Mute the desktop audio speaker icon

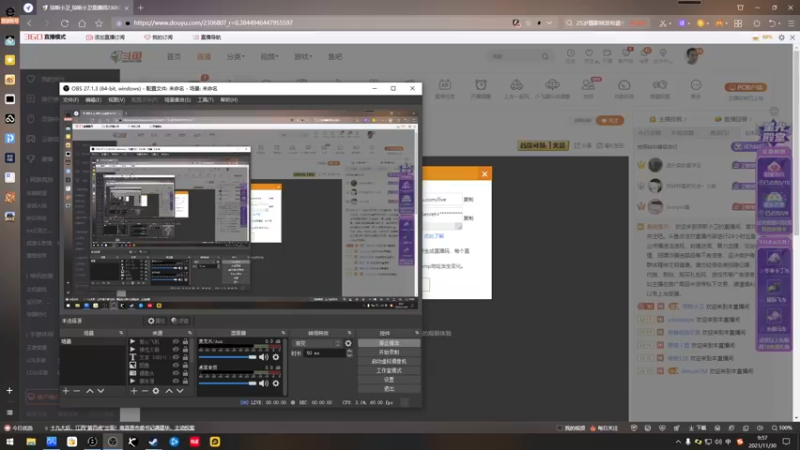264,383
